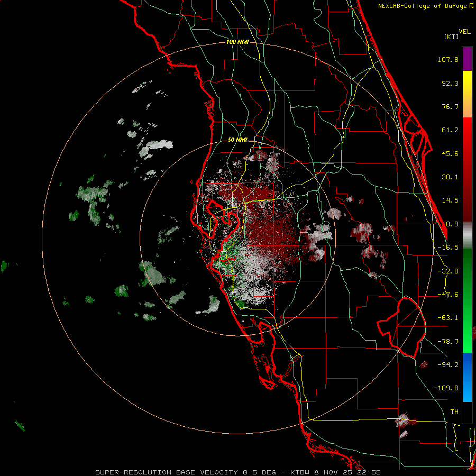This screenshot has height=476, width=476.
Task: Select the 14.5 velocity scale value
Action: (x=450, y=200)
